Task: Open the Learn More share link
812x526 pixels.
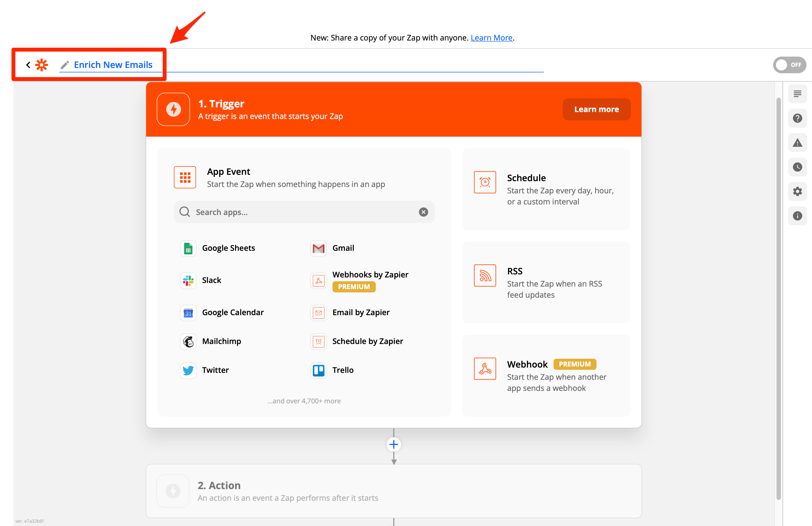Action: click(x=491, y=37)
